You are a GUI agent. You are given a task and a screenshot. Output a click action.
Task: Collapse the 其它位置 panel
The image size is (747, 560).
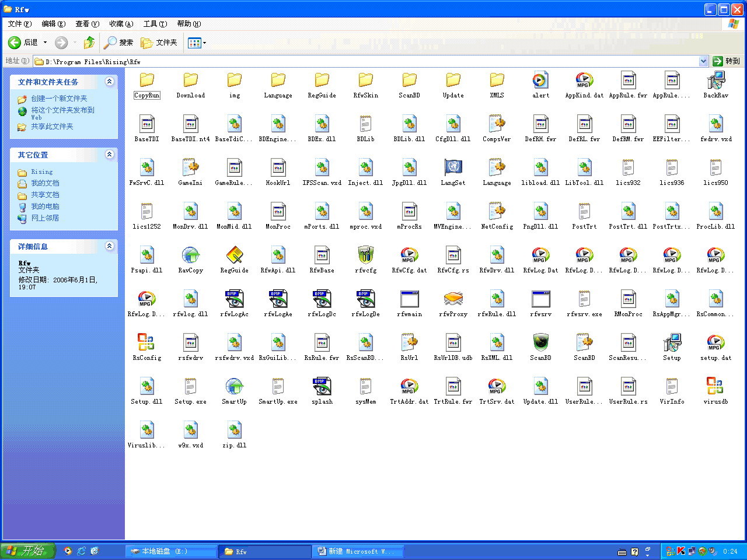click(109, 155)
